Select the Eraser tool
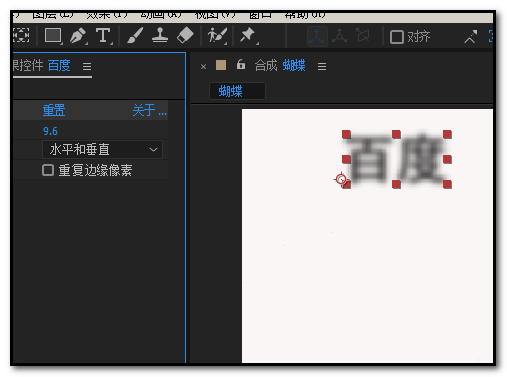Image resolution: width=507 pixels, height=377 pixels. 185,35
